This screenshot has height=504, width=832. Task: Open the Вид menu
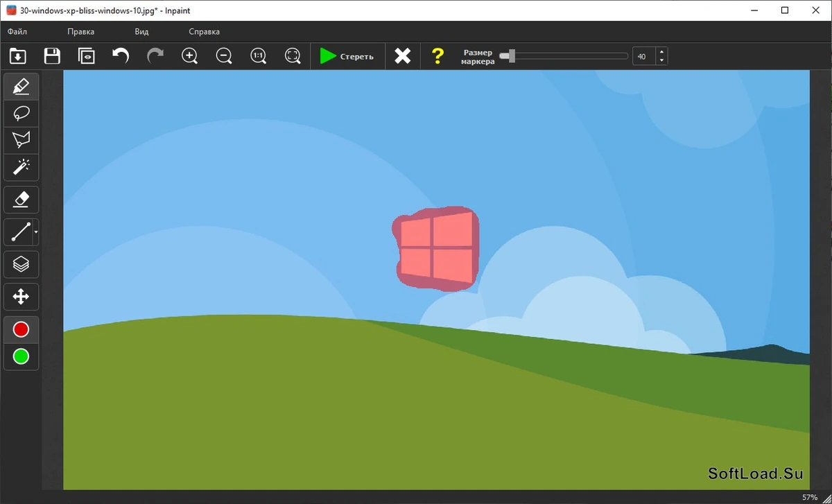[x=141, y=31]
